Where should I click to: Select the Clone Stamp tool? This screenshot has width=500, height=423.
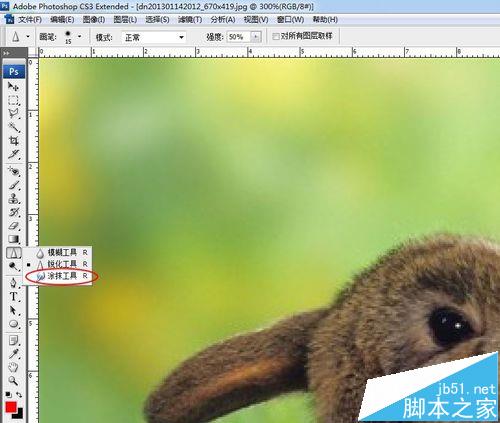pos(13,199)
